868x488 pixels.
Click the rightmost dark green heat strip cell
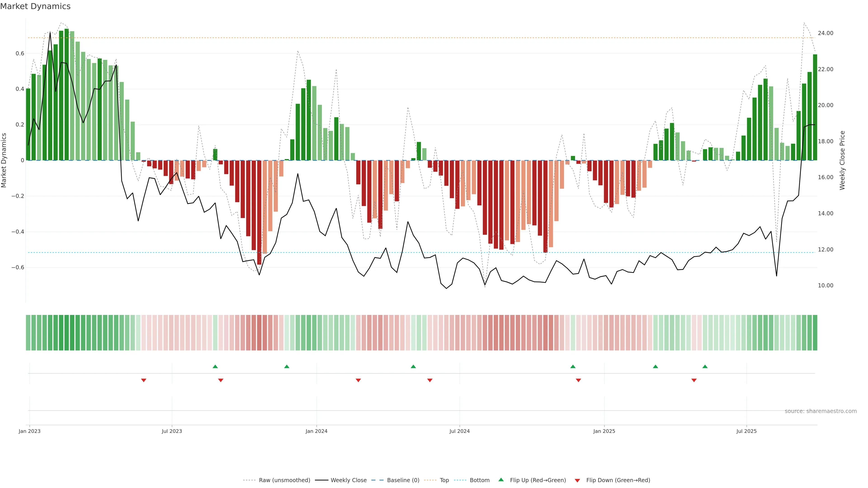[815, 333]
